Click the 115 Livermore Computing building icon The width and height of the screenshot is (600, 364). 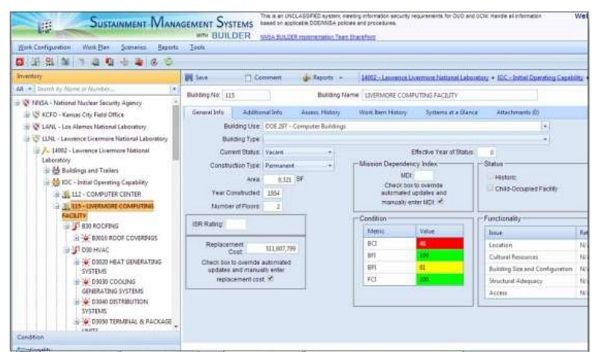[66, 206]
